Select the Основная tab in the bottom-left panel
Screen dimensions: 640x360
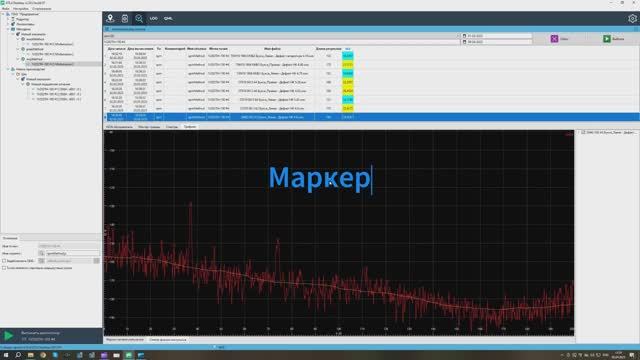coord(10,238)
